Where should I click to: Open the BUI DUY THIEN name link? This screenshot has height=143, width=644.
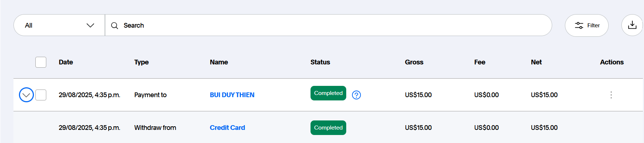coord(232,95)
